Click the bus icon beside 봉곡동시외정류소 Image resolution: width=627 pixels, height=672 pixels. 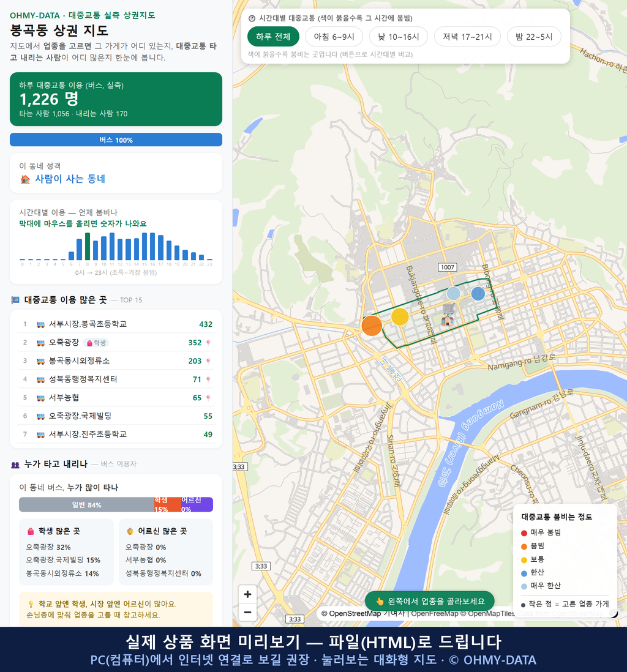tap(40, 361)
